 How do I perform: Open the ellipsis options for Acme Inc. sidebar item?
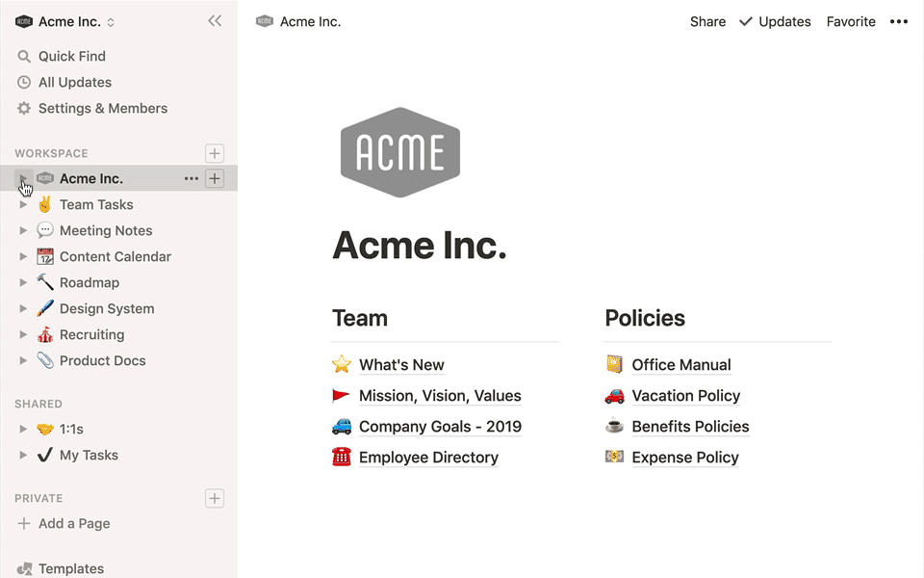(192, 178)
